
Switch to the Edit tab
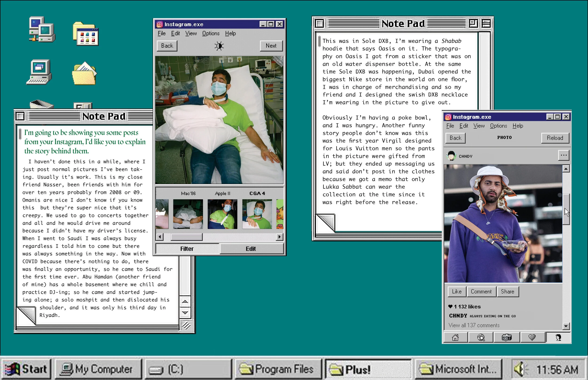coord(251,249)
